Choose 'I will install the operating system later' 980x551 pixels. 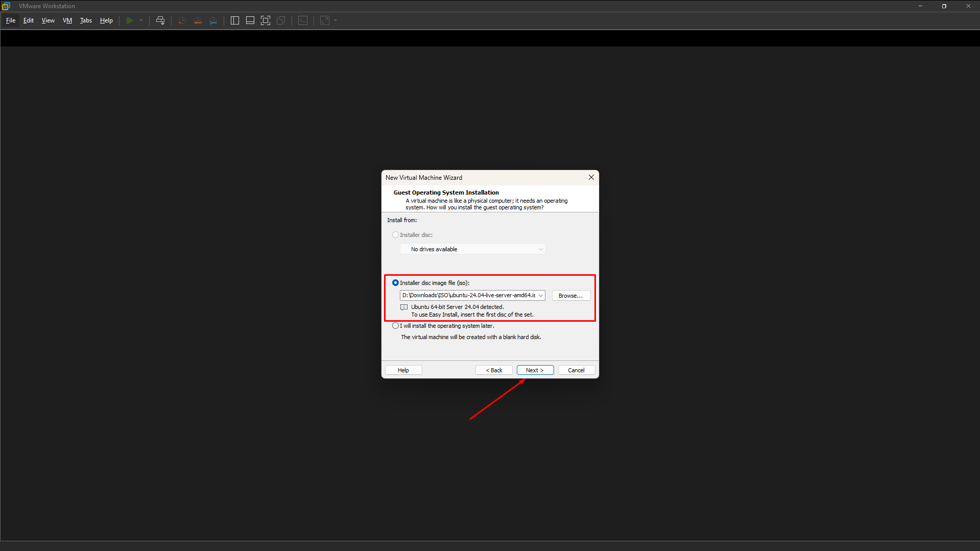point(395,326)
